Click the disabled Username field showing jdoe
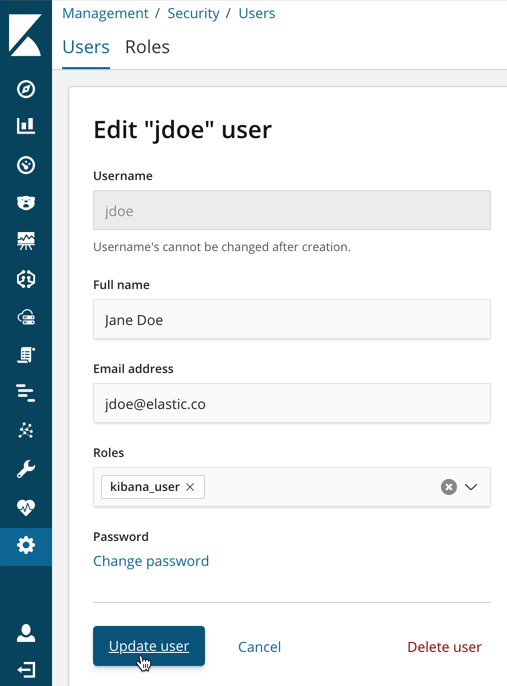The height and width of the screenshot is (686, 507). pyautogui.click(x=292, y=210)
